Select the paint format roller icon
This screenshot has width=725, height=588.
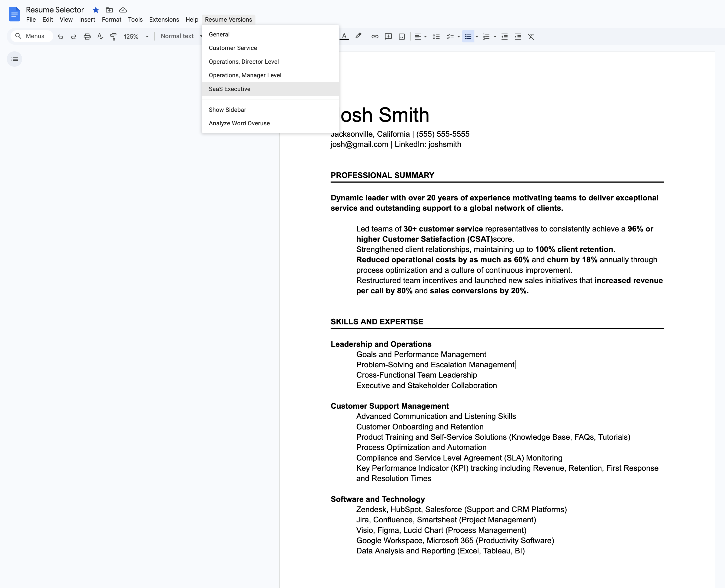point(114,36)
